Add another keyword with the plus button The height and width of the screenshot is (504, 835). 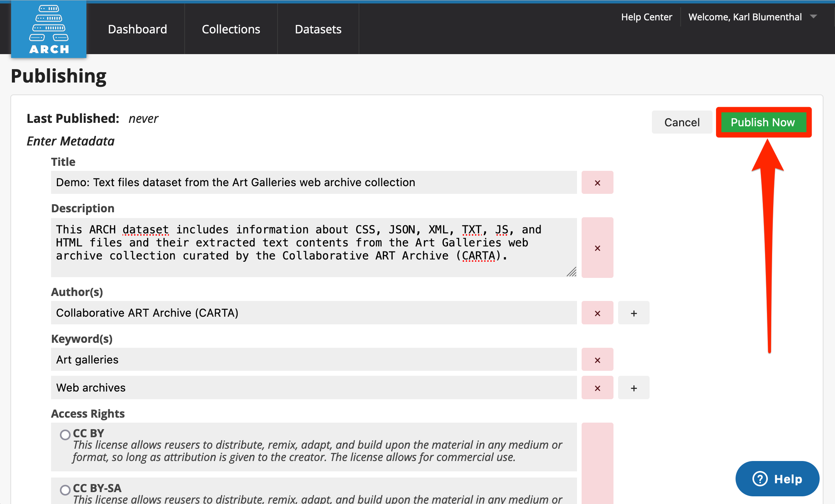coord(634,388)
